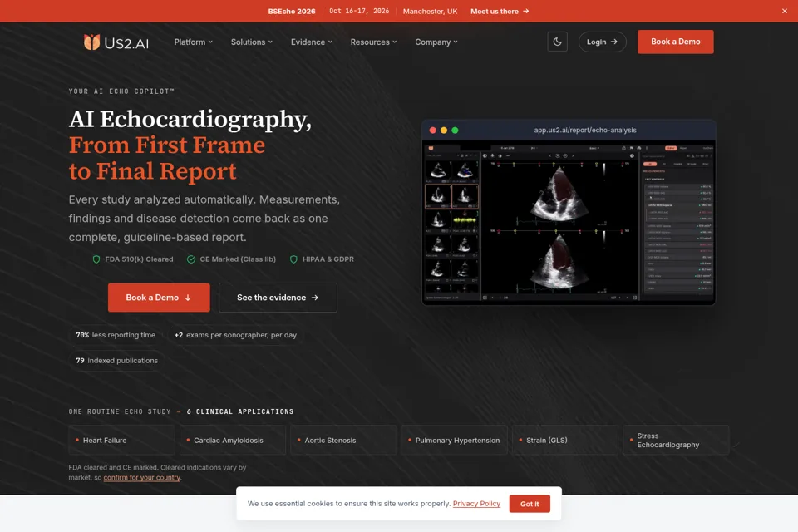Viewport: 798px width, 532px height.
Task: Expand the Company menu
Action: point(436,42)
